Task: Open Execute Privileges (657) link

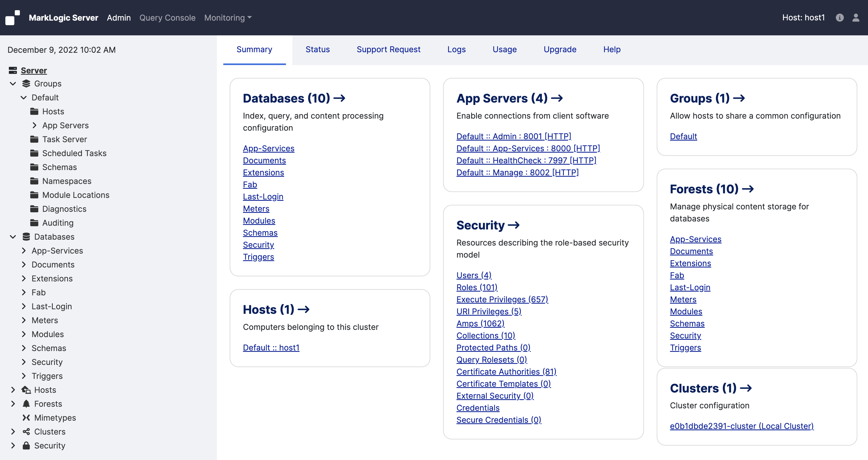Action: coord(502,299)
